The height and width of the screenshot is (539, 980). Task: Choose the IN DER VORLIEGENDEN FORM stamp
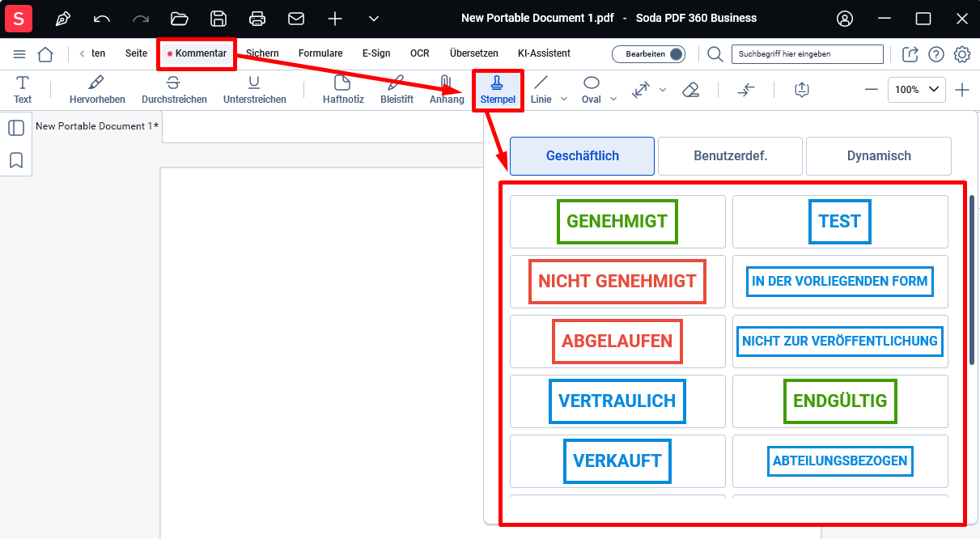840,282
